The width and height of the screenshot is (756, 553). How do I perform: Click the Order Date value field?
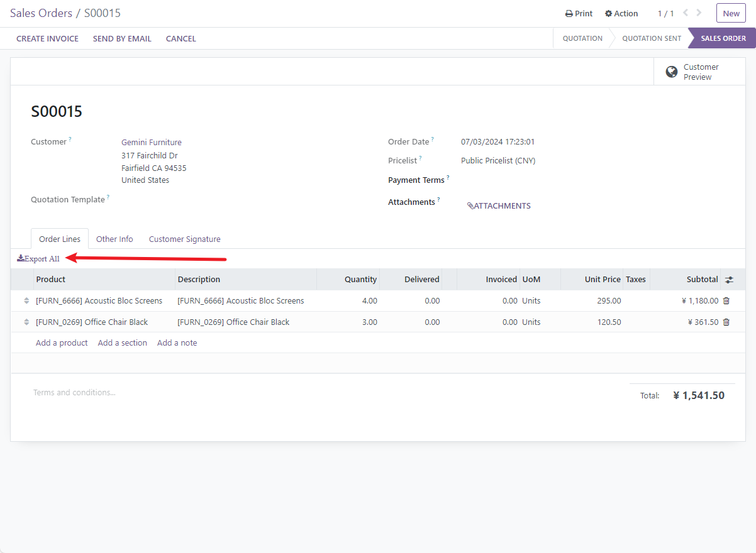click(498, 142)
